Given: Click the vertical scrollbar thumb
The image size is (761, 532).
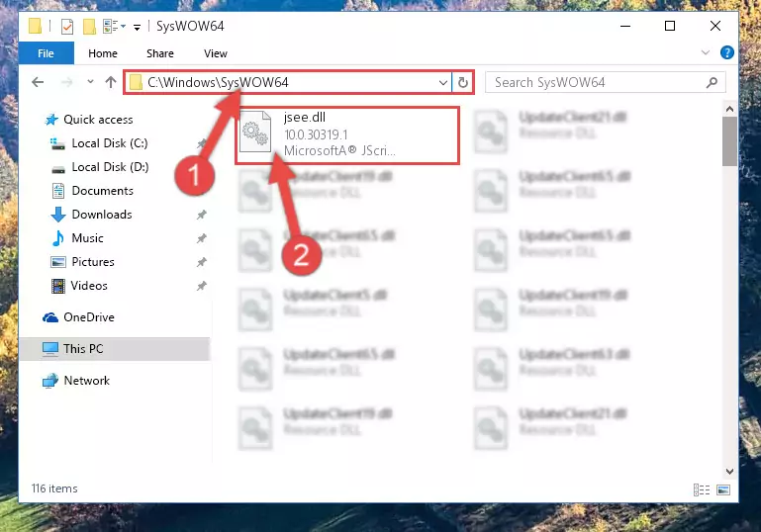Looking at the screenshot, I should 729,141.
